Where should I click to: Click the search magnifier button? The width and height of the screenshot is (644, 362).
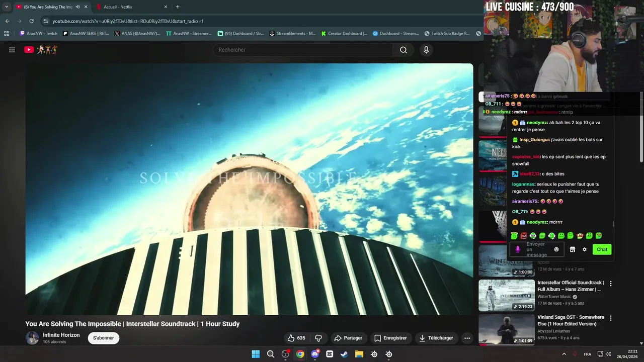click(404, 50)
